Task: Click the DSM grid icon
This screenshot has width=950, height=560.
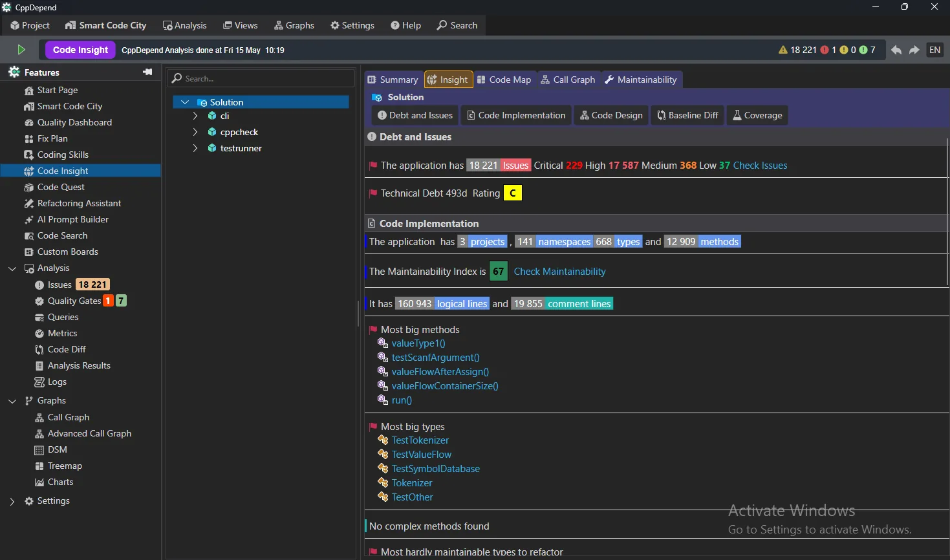Action: (x=39, y=450)
